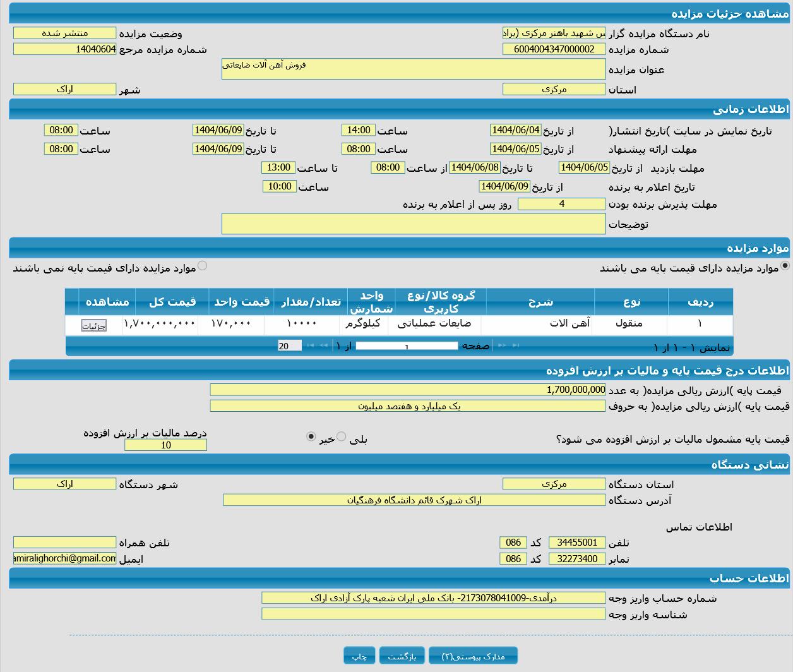Click the right-pointing skip-to-end arrow in grid pager

tap(516, 345)
